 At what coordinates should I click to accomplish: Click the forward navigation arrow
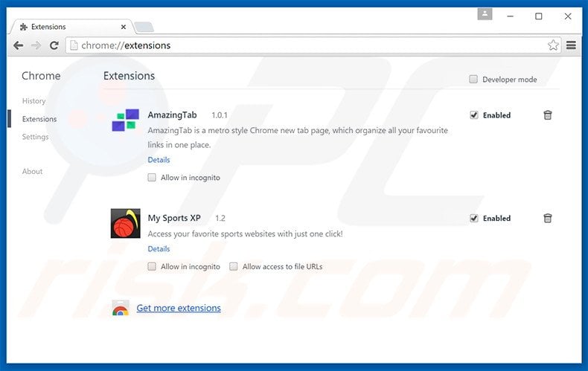[x=36, y=45]
